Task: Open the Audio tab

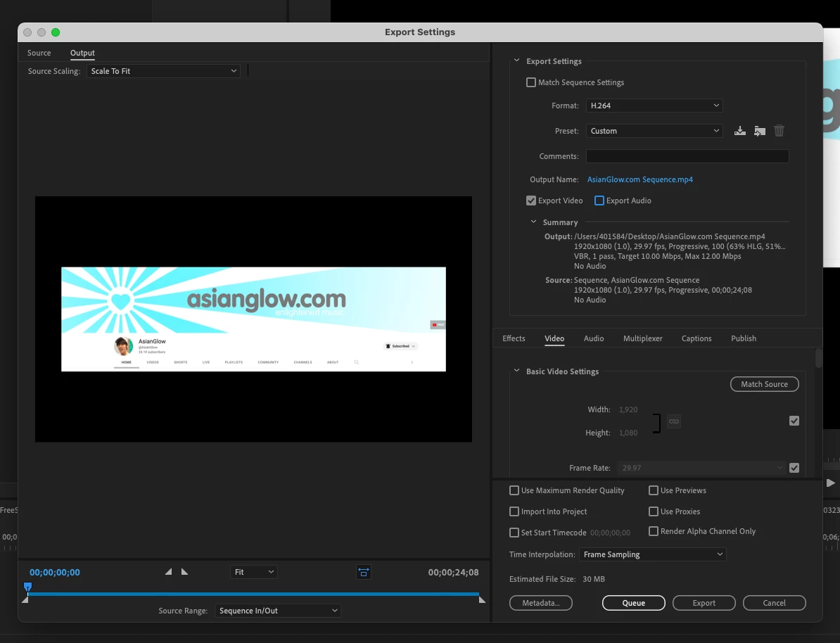Action: point(594,338)
